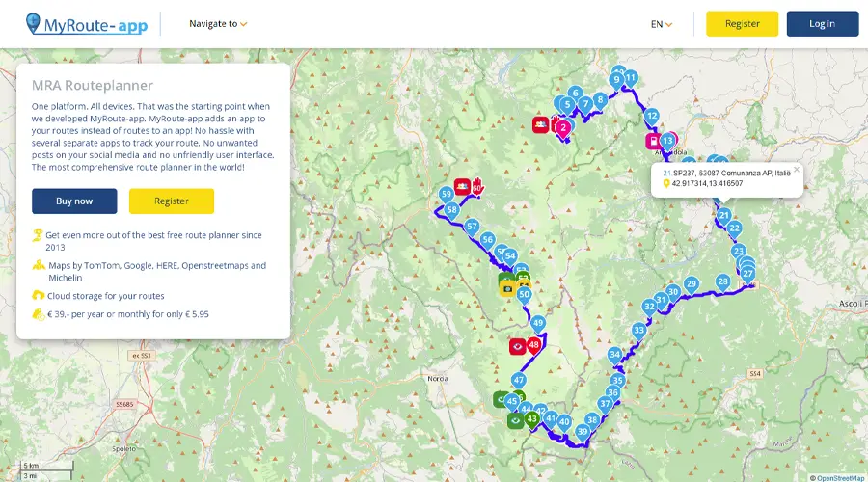Image resolution: width=868 pixels, height=482 pixels.
Task: Select waypoint marker 22
Action: 735,228
